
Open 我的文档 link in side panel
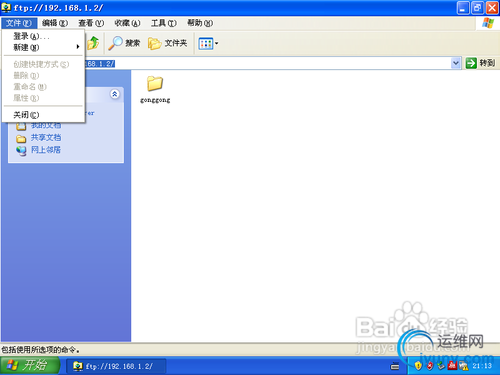pos(46,125)
